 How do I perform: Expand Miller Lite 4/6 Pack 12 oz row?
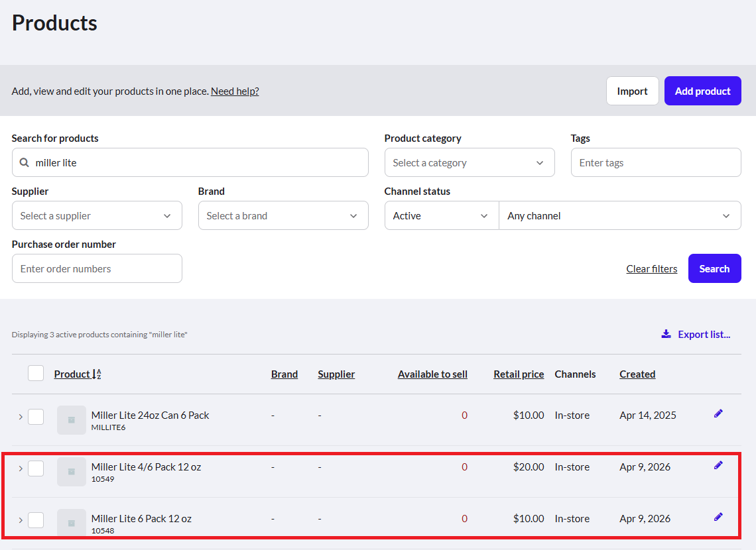(x=21, y=468)
